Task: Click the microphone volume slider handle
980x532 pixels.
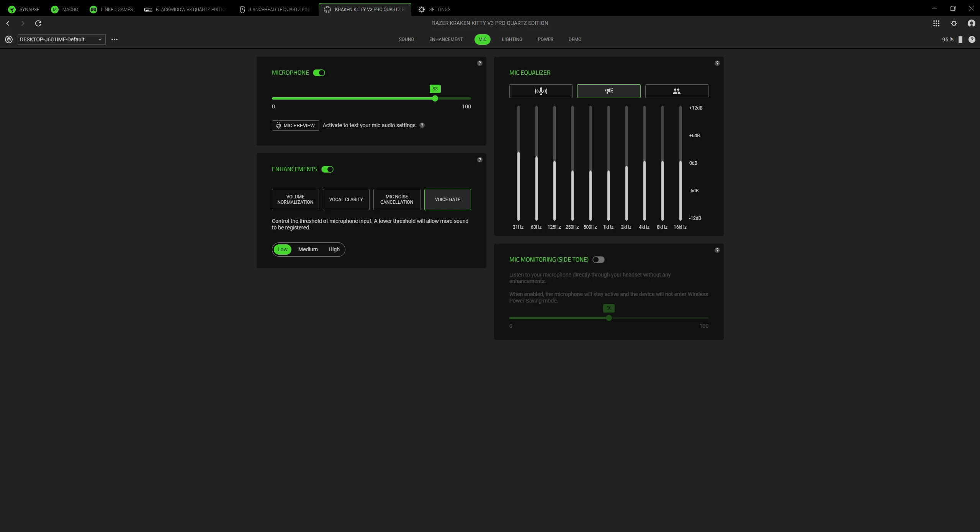Action: (x=435, y=98)
